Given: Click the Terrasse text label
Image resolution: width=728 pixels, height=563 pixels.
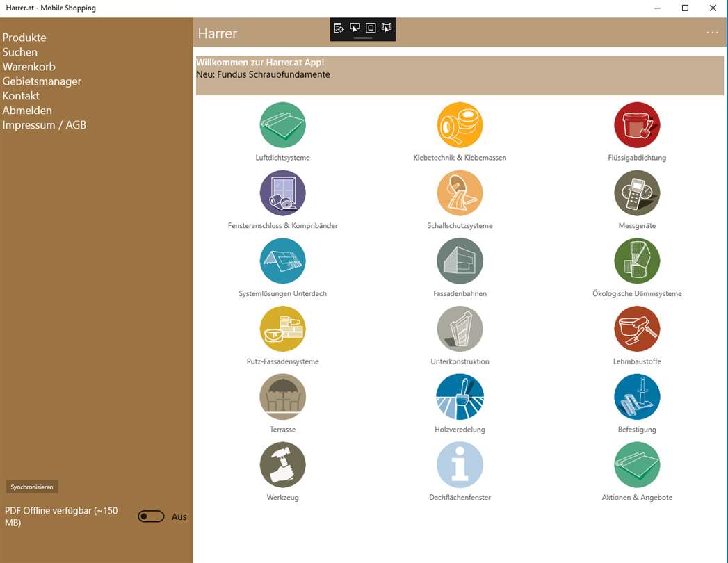Looking at the screenshot, I should (x=282, y=430).
